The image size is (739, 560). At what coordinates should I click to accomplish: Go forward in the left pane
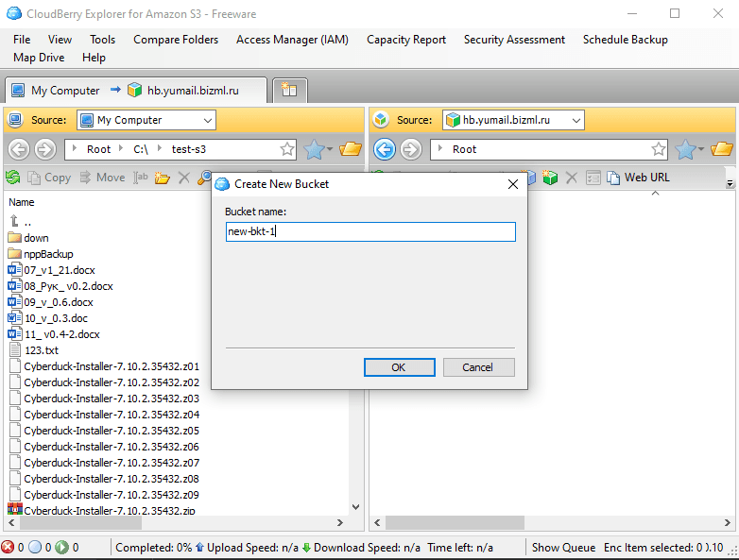tap(44, 150)
